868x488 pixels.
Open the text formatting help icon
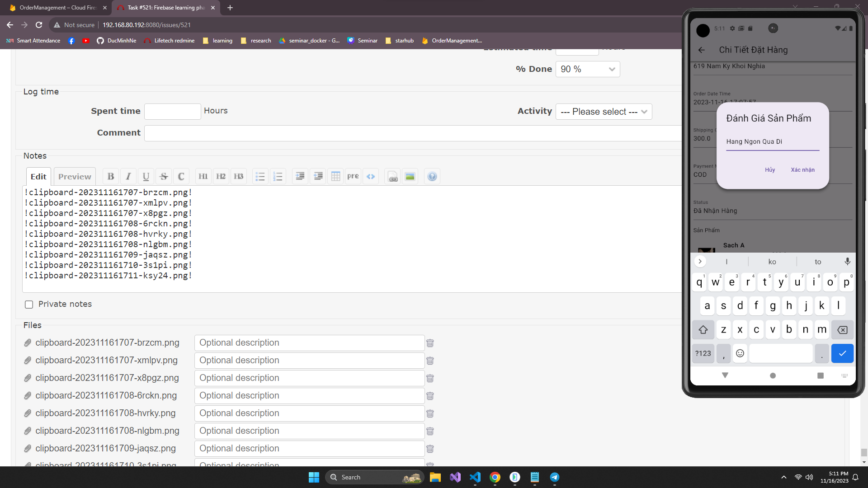click(432, 177)
